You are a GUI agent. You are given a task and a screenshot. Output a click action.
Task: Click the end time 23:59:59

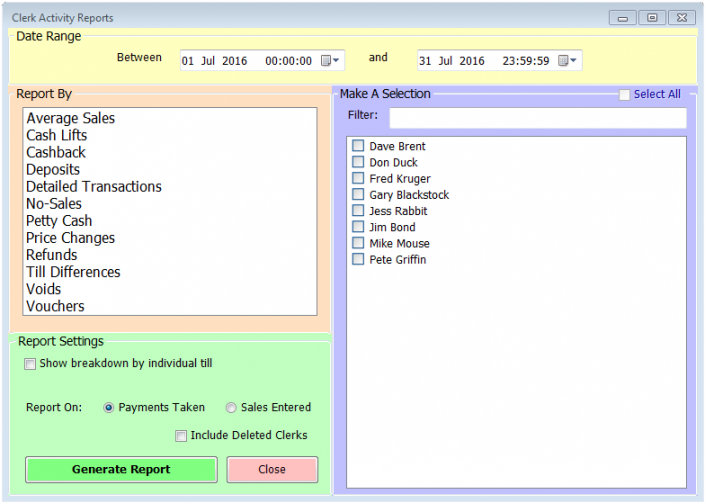click(526, 61)
